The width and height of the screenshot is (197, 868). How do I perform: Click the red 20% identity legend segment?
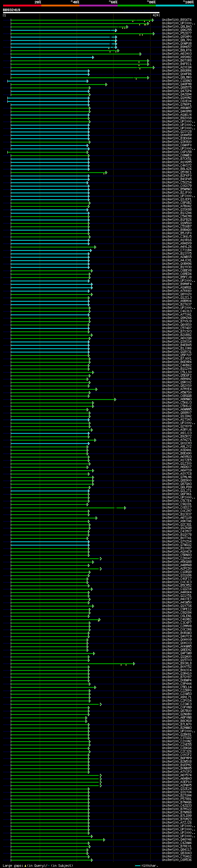(x=22, y=6)
